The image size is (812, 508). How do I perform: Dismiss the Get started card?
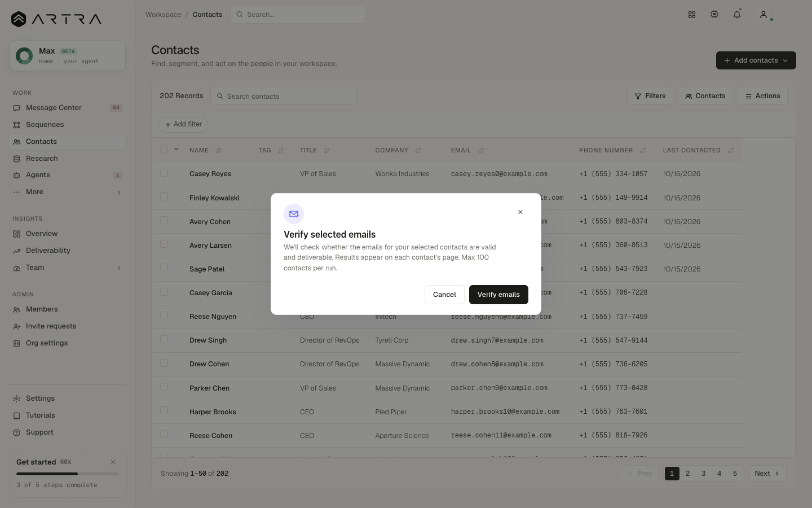point(113,462)
